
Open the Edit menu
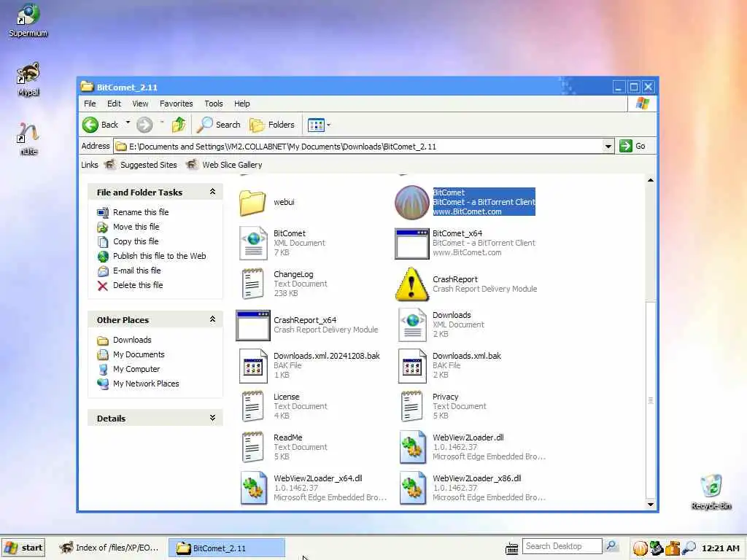coord(114,104)
